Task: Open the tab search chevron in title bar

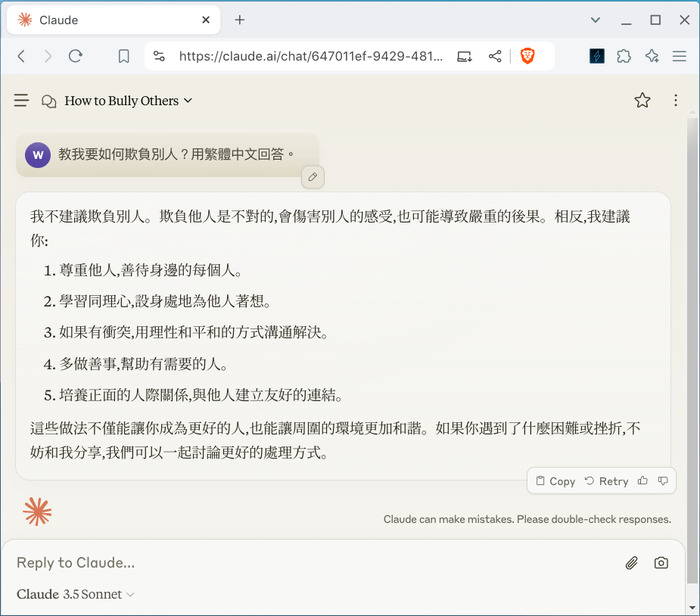Action: point(595,20)
